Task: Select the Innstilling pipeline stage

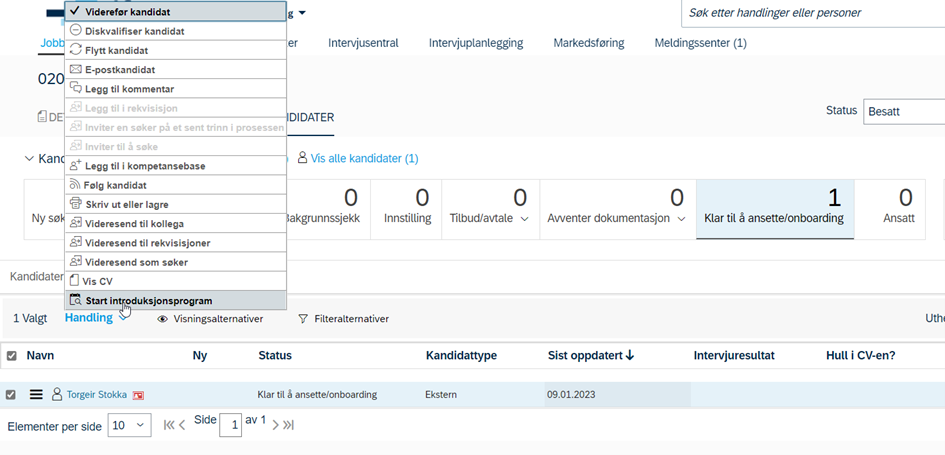Action: (x=407, y=209)
